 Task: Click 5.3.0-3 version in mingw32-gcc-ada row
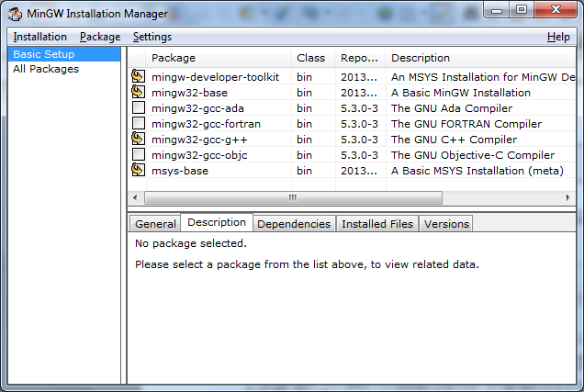(x=359, y=108)
